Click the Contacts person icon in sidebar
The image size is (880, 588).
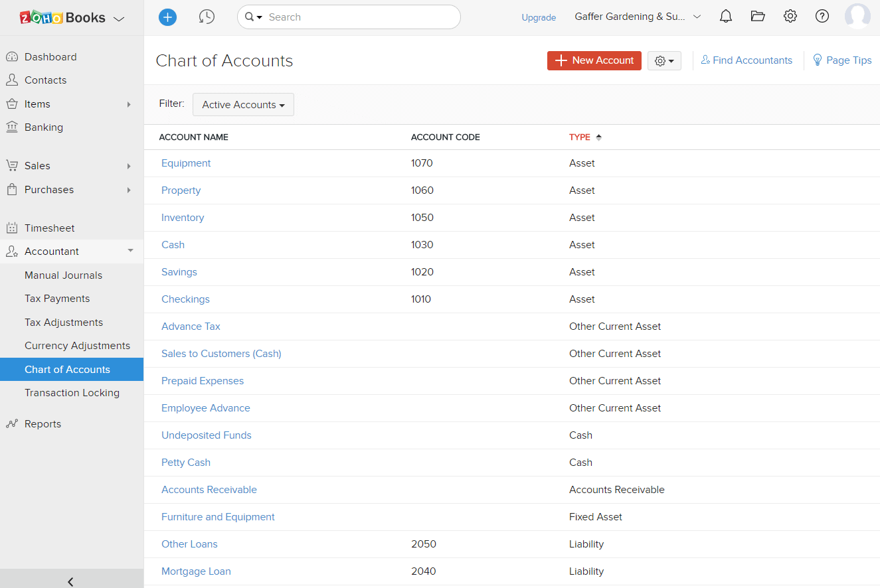coord(12,80)
